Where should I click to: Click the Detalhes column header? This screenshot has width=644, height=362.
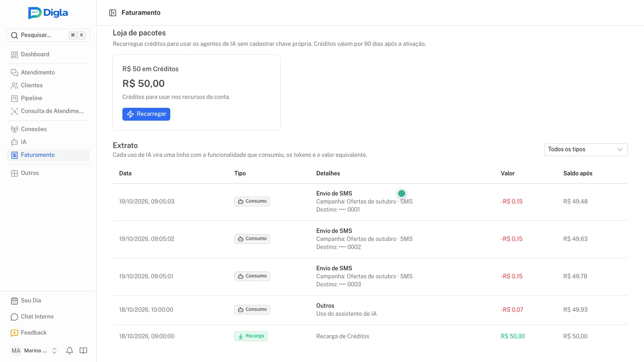(328, 173)
